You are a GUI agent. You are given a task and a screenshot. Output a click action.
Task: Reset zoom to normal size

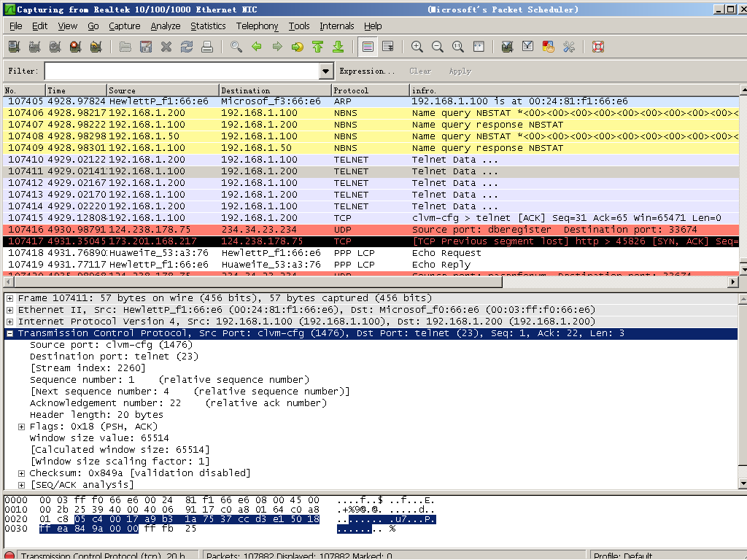(x=458, y=47)
